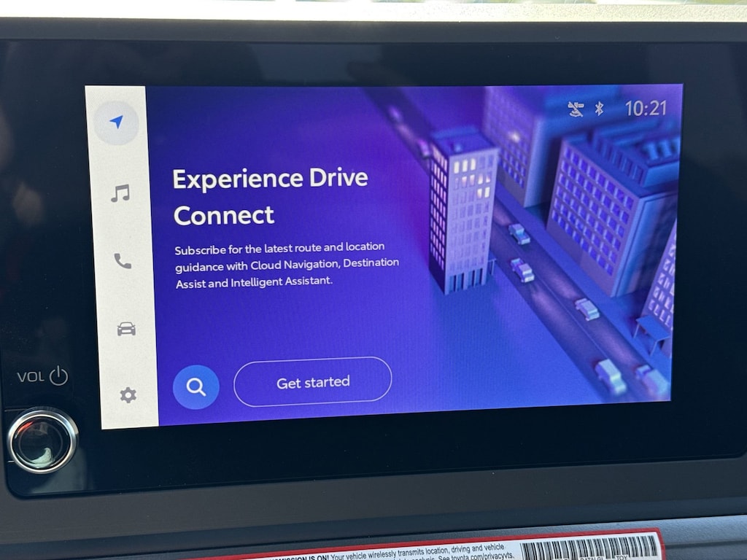Tap the round magnifier search button
The height and width of the screenshot is (560, 747).
click(196, 386)
